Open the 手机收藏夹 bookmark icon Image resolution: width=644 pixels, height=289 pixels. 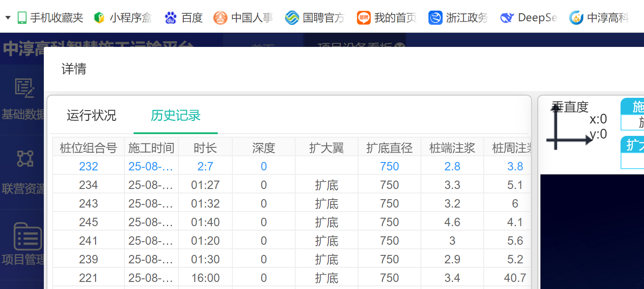point(22,18)
